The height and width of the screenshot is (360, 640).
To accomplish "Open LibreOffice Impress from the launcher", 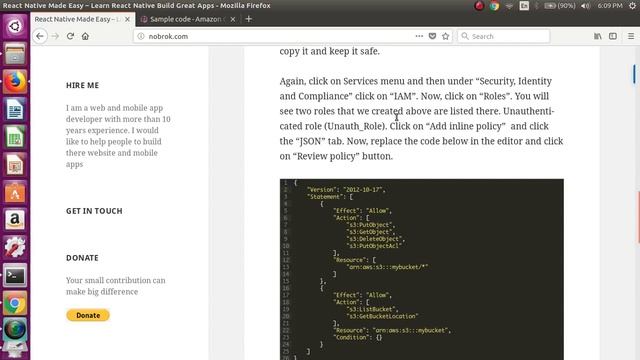I will pyautogui.click(x=15, y=165).
